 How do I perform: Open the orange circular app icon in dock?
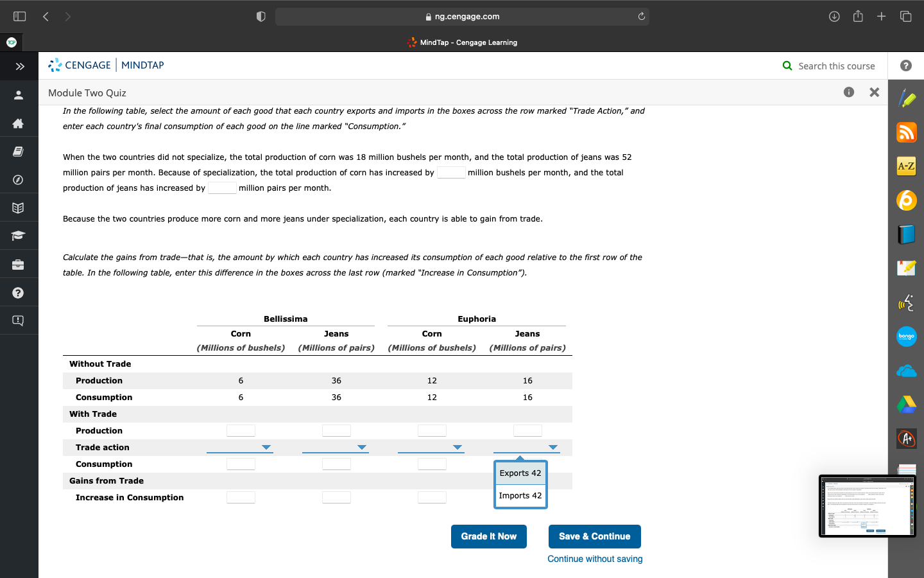907,200
